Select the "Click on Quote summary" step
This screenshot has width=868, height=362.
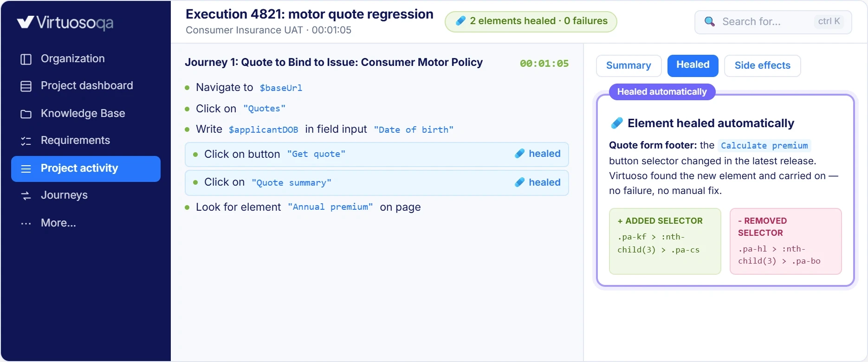376,183
